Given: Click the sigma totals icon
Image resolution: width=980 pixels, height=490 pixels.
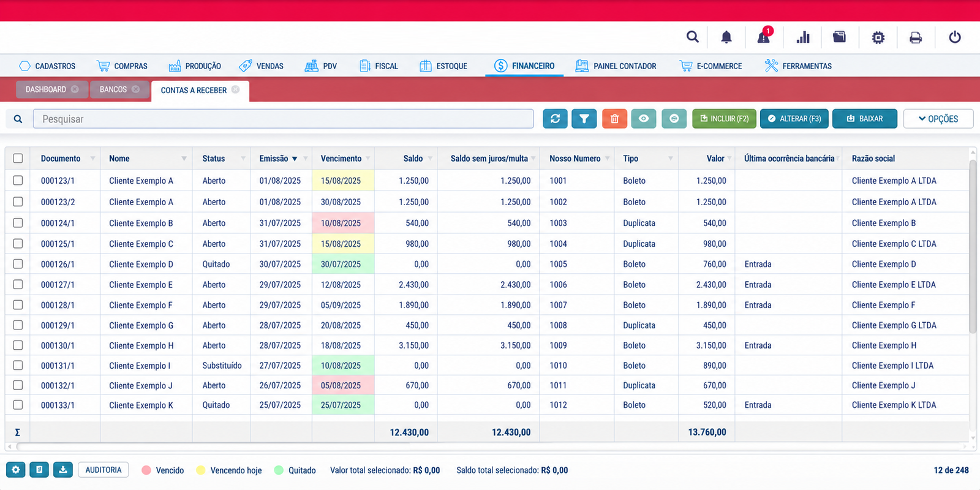Looking at the screenshot, I should [x=17, y=432].
